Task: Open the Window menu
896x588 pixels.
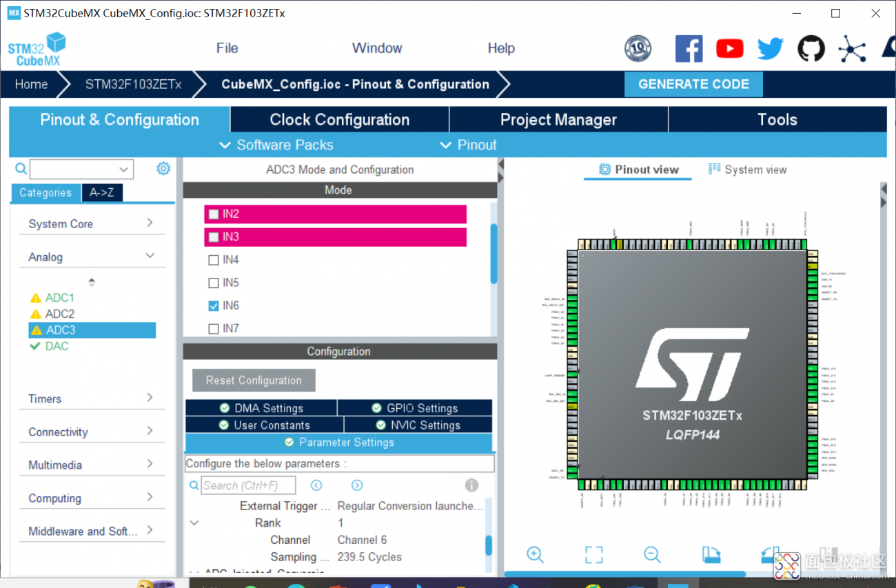Action: [377, 48]
